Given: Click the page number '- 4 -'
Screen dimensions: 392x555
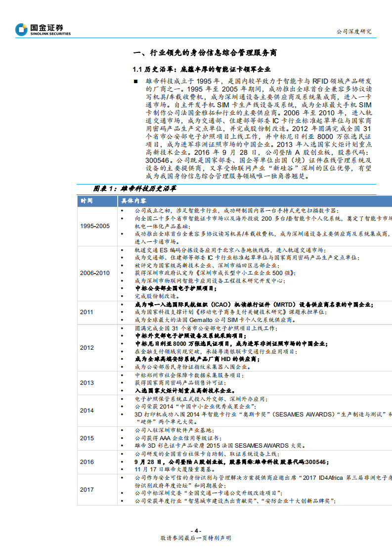Looking at the screenshot, I should tap(196, 531).
